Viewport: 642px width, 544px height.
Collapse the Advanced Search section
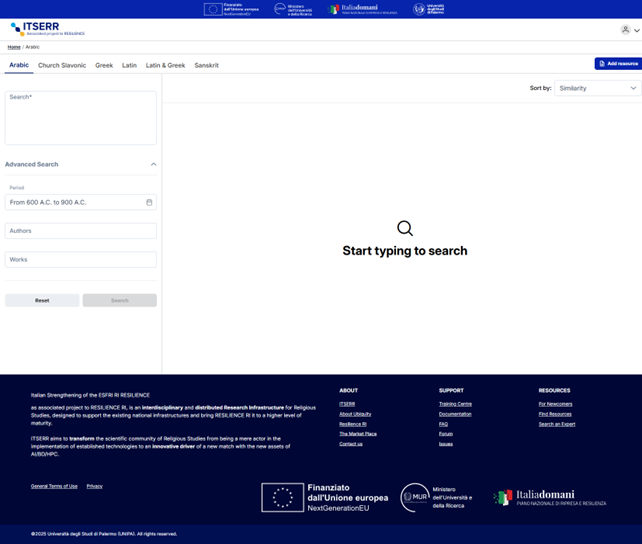(x=153, y=164)
